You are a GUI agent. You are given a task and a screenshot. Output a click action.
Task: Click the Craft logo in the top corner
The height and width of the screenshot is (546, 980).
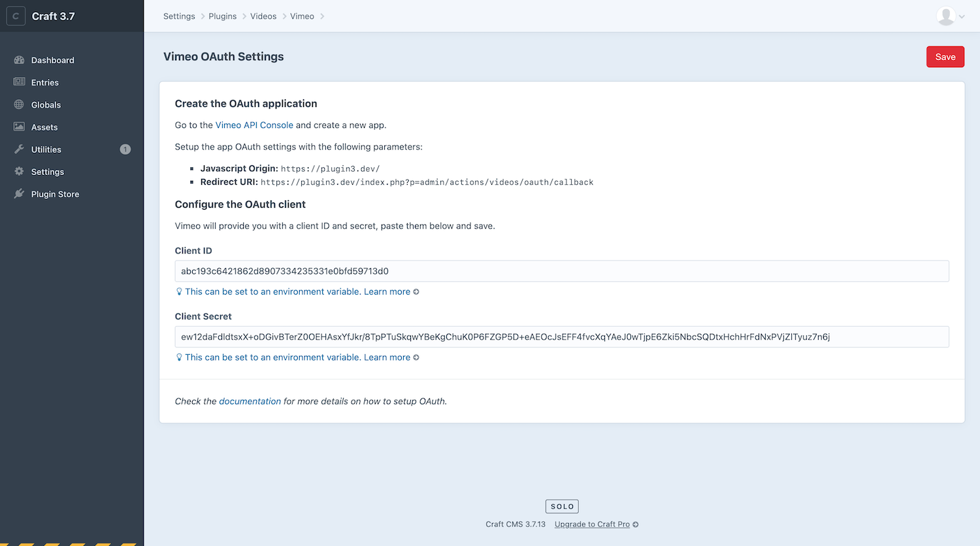[16, 16]
